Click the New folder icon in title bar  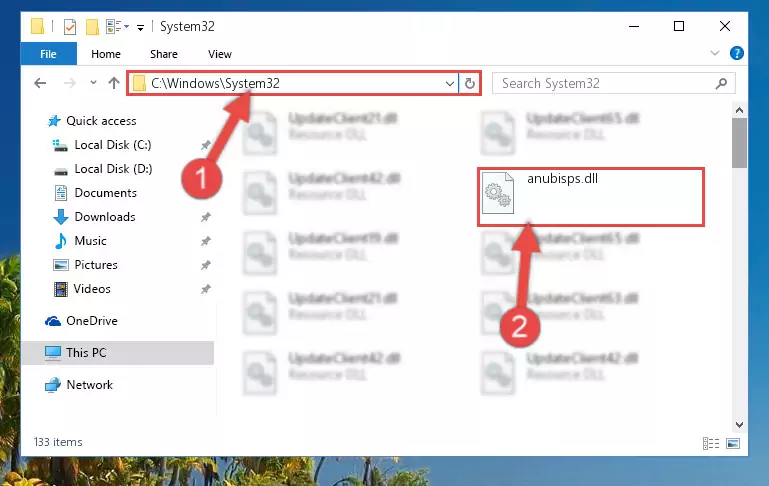(x=92, y=26)
